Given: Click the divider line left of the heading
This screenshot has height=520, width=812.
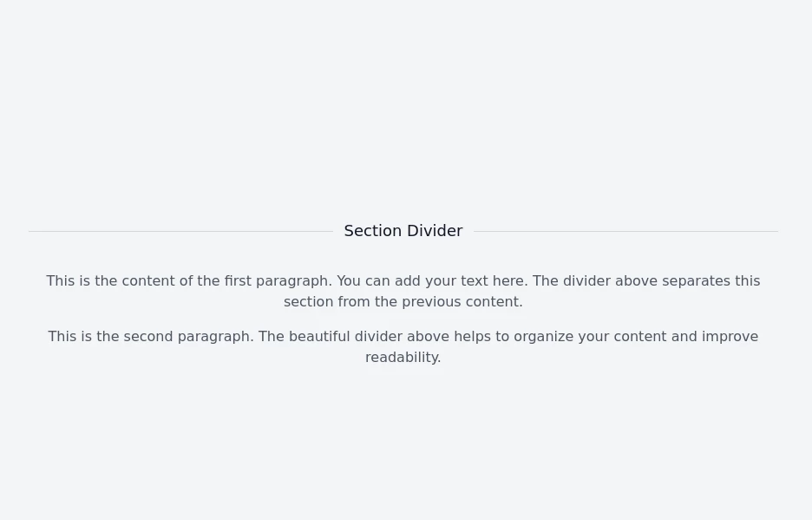Looking at the screenshot, I should (x=180, y=231).
